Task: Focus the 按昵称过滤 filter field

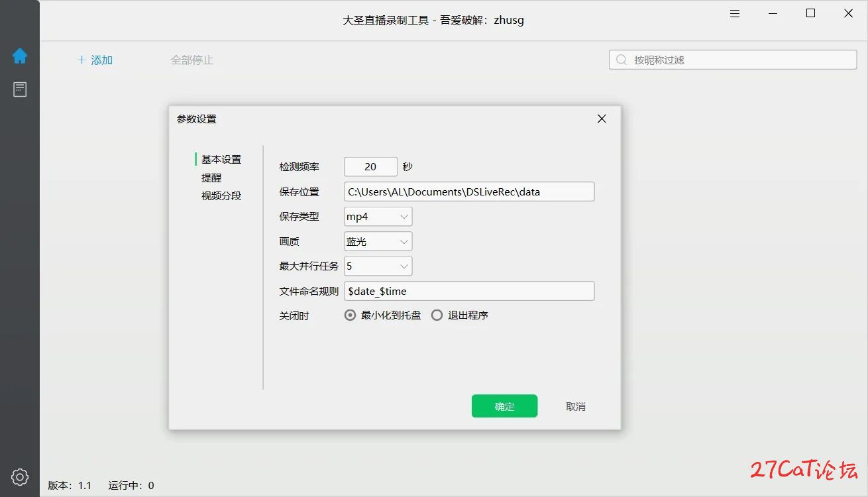Action: 733,60
